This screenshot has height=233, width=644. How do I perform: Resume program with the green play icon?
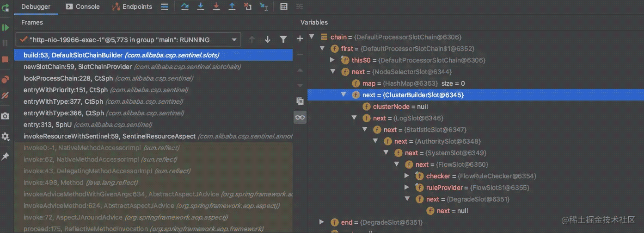pos(5,27)
